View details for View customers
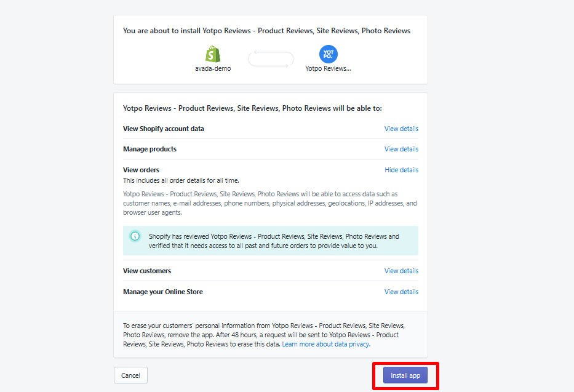 401,271
